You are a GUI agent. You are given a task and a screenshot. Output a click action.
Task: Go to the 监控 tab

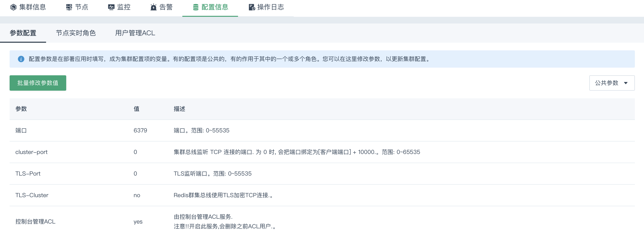pyautogui.click(x=119, y=7)
